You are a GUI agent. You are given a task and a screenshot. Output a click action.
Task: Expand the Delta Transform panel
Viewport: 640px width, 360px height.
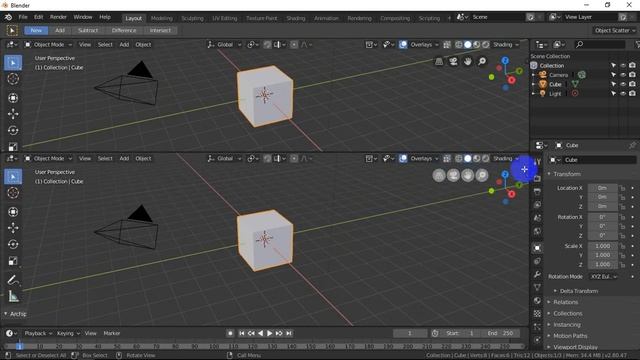(x=579, y=291)
